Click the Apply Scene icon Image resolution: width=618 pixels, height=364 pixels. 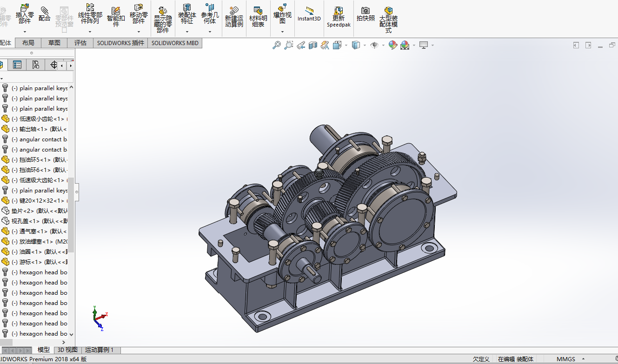(405, 45)
